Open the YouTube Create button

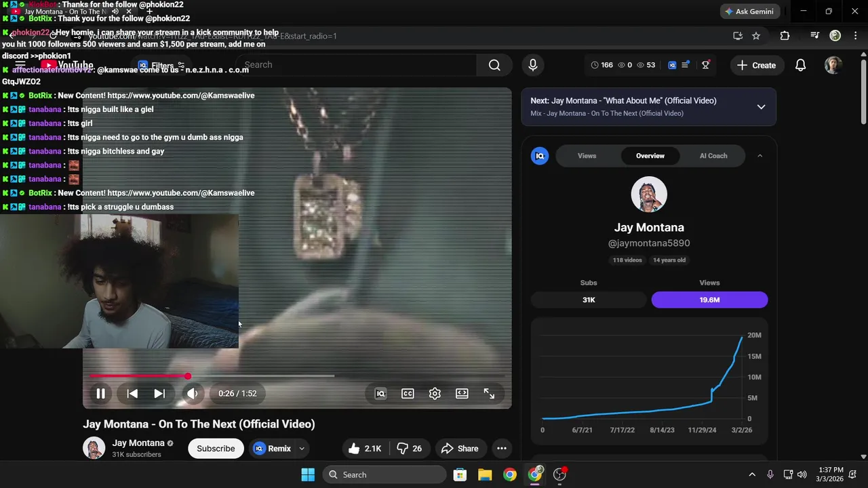pyautogui.click(x=756, y=65)
